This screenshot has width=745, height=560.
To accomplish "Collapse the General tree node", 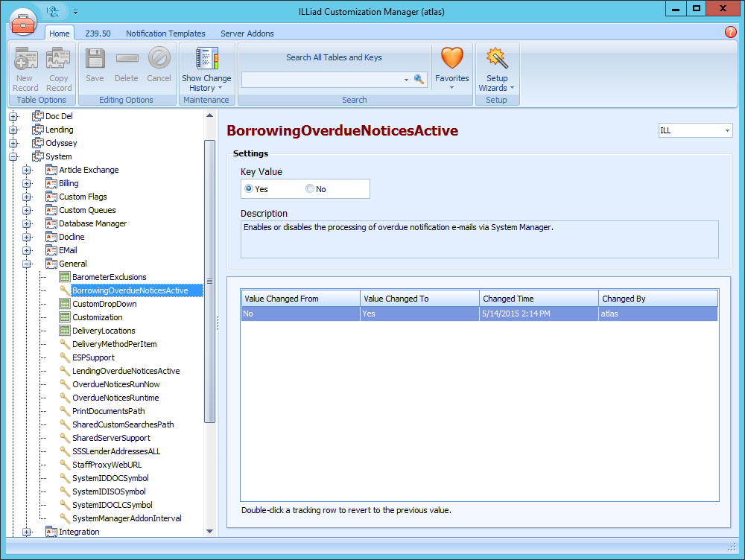I will tap(27, 264).
